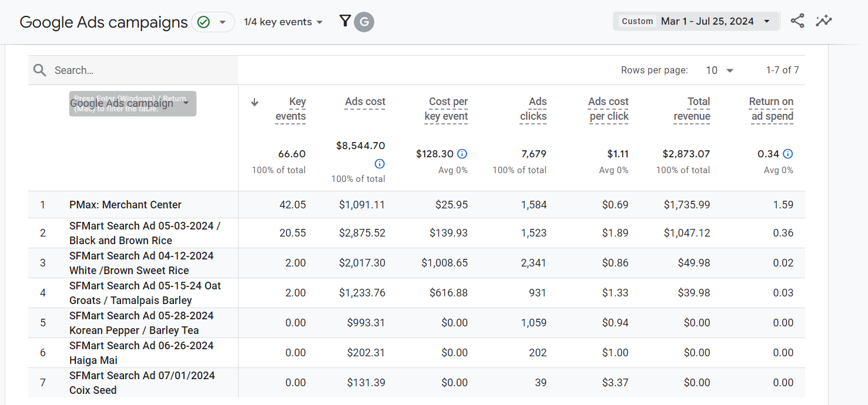868x405 pixels.
Task: Click info icon under Ads cost total
Action: point(380,164)
